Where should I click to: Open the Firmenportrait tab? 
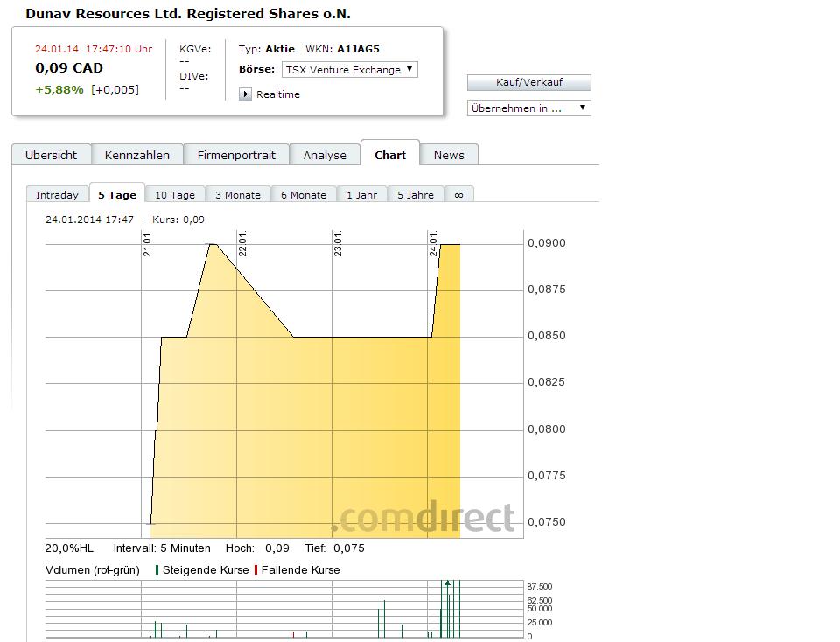236,156
